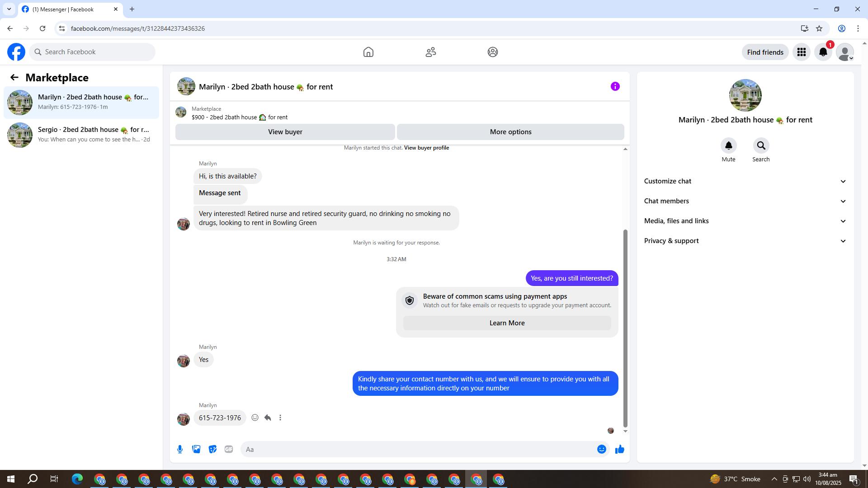Viewport: 868px width, 488px height.
Task: Open the GIF picker icon
Action: pos(229,449)
